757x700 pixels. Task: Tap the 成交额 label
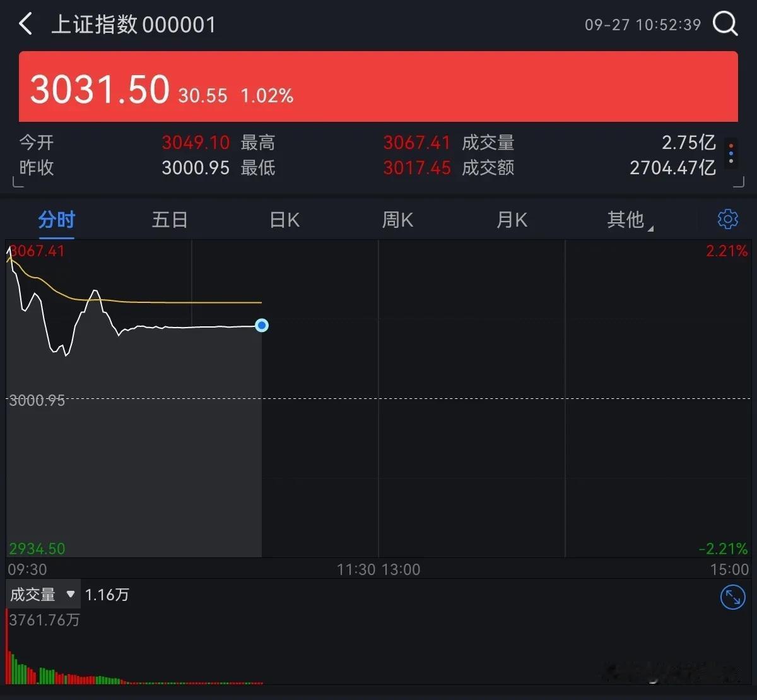pos(488,168)
